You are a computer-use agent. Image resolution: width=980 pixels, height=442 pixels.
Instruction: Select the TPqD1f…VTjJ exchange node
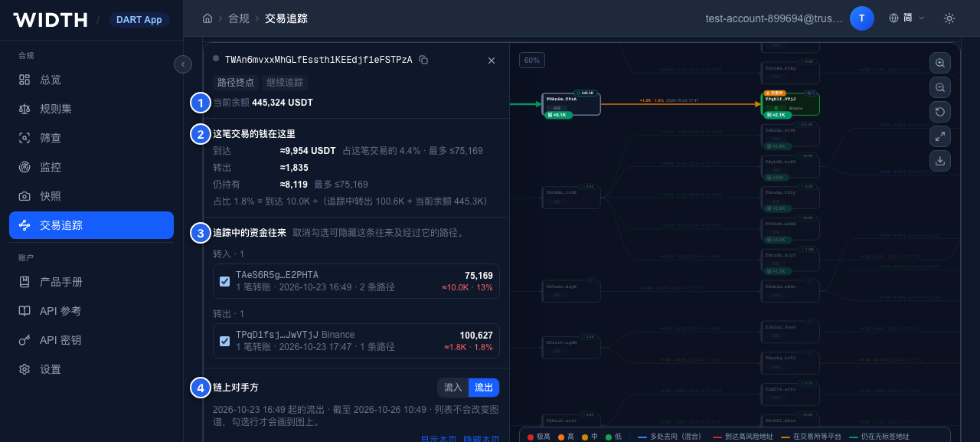tap(790, 104)
